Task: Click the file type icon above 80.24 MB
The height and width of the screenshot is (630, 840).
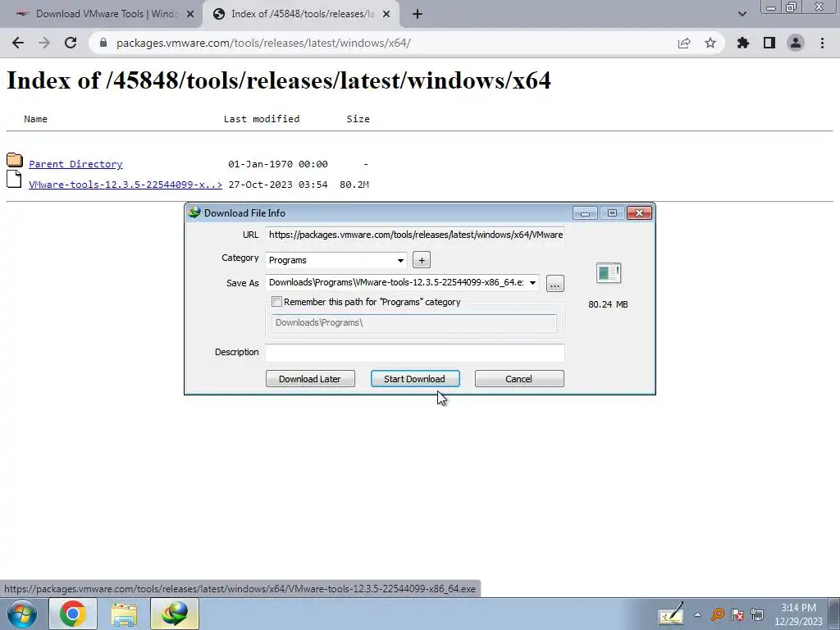Action: coord(609,272)
